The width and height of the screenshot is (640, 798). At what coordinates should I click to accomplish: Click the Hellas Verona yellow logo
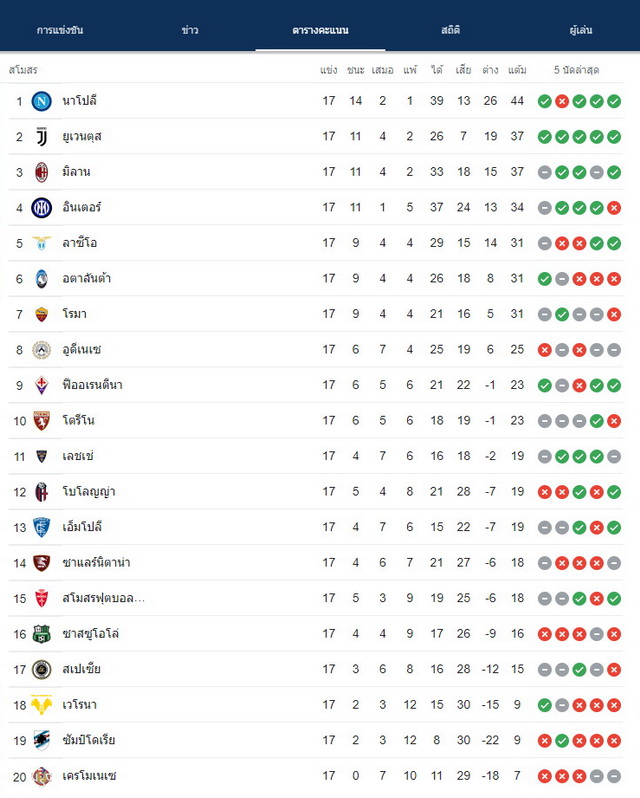41,705
